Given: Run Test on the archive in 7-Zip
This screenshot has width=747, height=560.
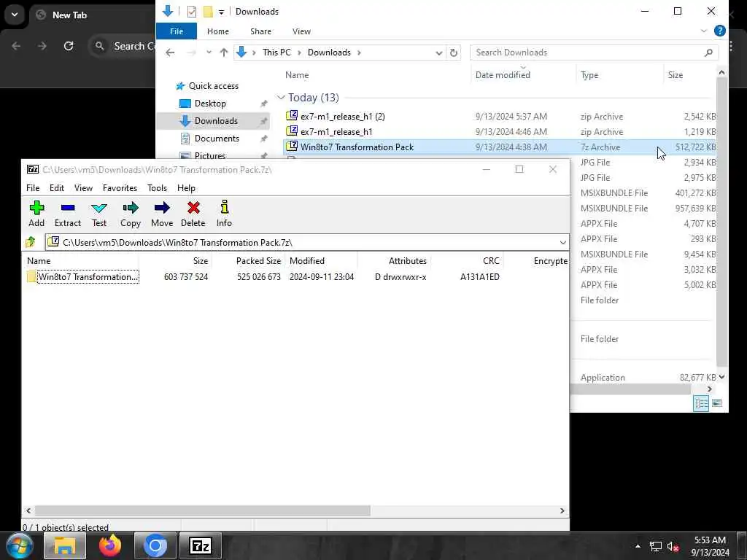Looking at the screenshot, I should click(x=99, y=214).
